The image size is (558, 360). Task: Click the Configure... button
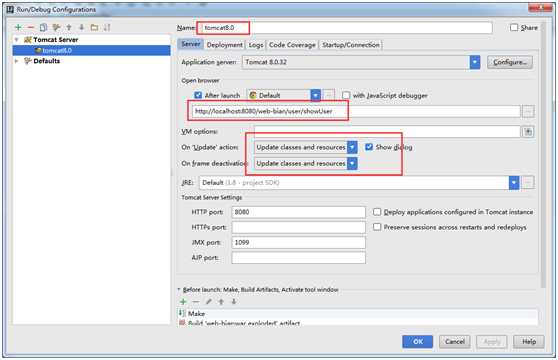point(510,62)
